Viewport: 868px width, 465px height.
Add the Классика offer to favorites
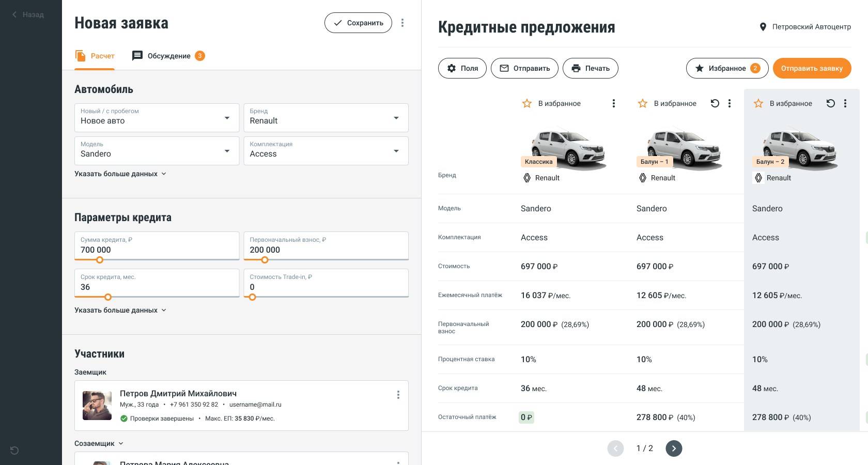552,103
